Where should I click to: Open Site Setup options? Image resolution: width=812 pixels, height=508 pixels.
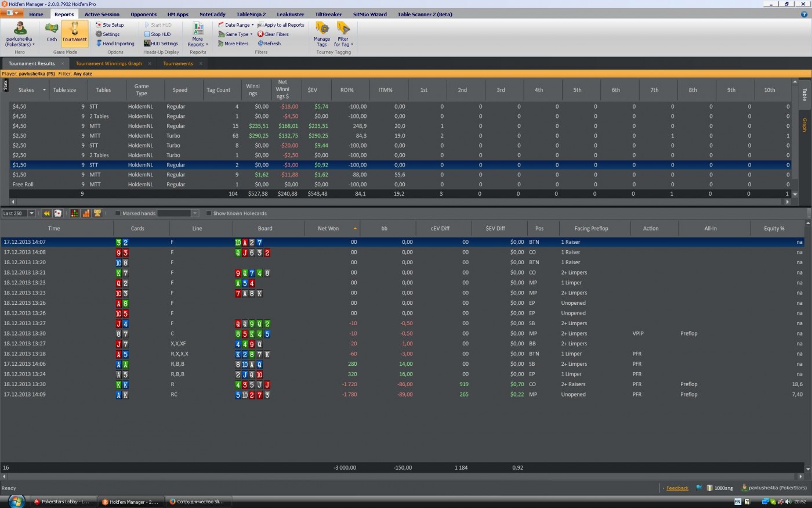click(110, 25)
